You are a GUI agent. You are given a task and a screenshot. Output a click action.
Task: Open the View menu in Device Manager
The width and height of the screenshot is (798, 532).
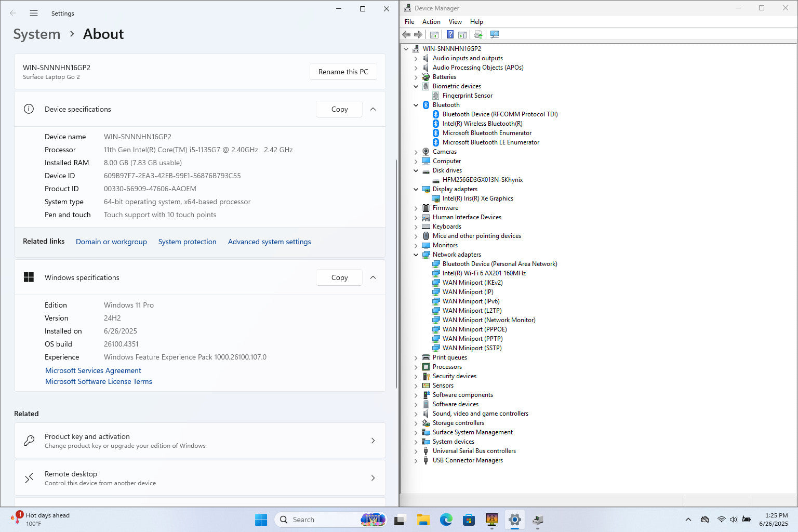coord(455,22)
